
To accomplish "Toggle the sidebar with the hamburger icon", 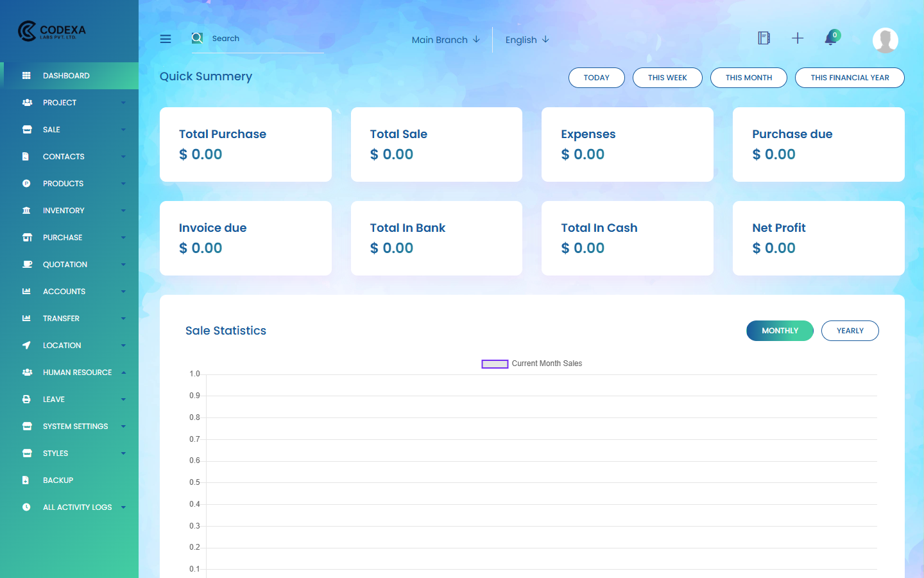I will pyautogui.click(x=165, y=39).
